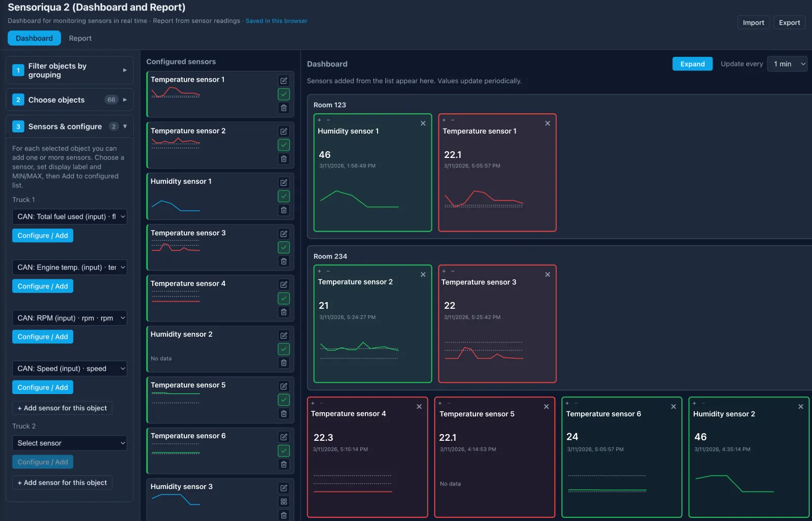Switch to the Report tab
The width and height of the screenshot is (812, 521).
coord(80,38)
